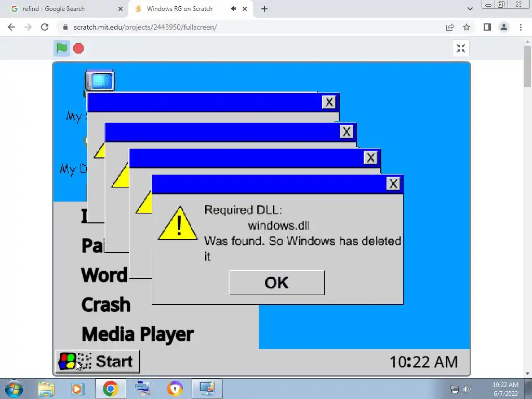Open the Windows 7 Start orb
The image size is (532, 399).
tap(14, 389)
